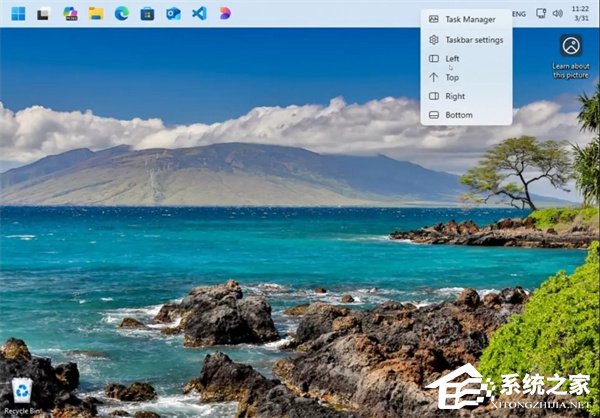This screenshot has width=600, height=418.
Task: Open the clock showing 11:22 3/31
Action: point(580,13)
